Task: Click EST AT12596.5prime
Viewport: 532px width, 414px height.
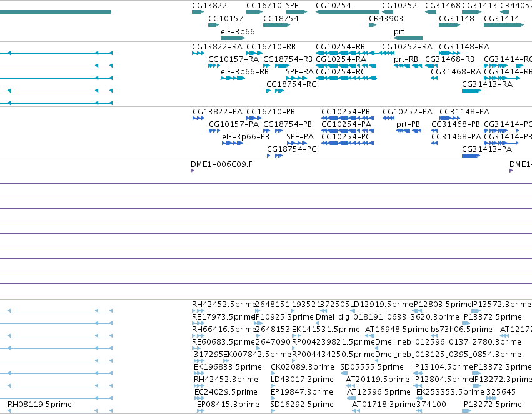Action: pos(351,398)
